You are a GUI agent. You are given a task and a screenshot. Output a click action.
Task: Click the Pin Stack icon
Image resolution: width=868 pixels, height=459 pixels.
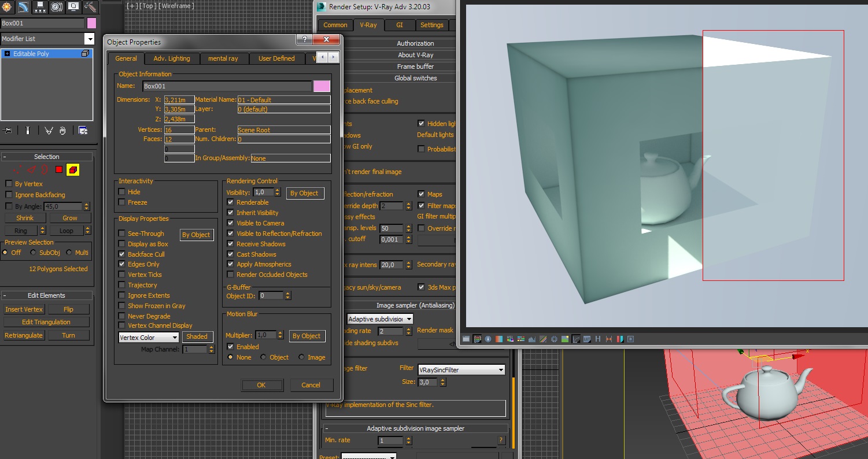pyautogui.click(x=8, y=131)
